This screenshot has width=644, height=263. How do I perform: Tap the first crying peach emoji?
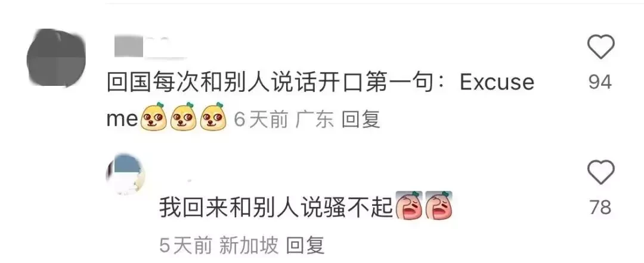(x=408, y=206)
